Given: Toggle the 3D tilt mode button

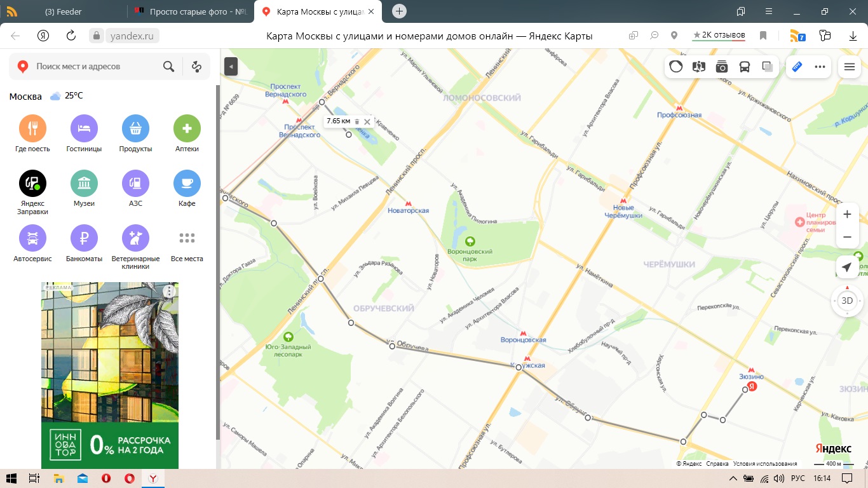Looking at the screenshot, I should tap(847, 301).
